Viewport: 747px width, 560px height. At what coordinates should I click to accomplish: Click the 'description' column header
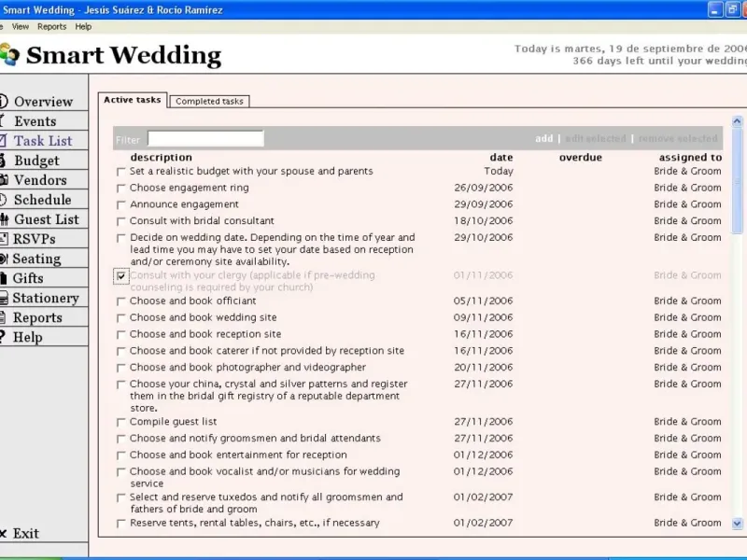tap(161, 157)
